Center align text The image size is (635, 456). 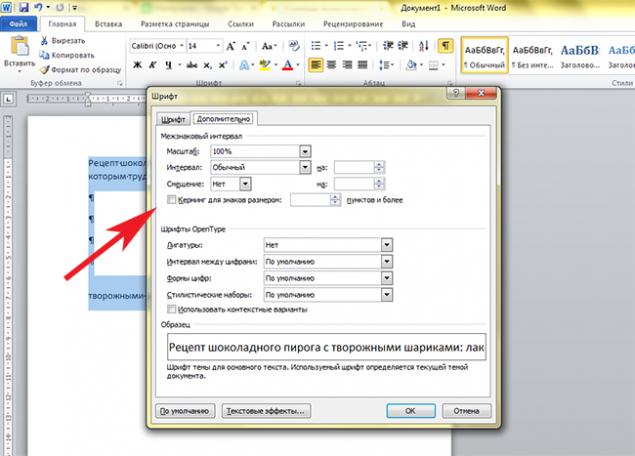[331, 65]
